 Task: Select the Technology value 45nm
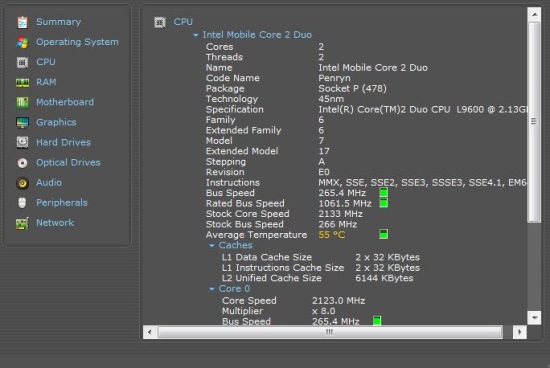click(x=331, y=99)
